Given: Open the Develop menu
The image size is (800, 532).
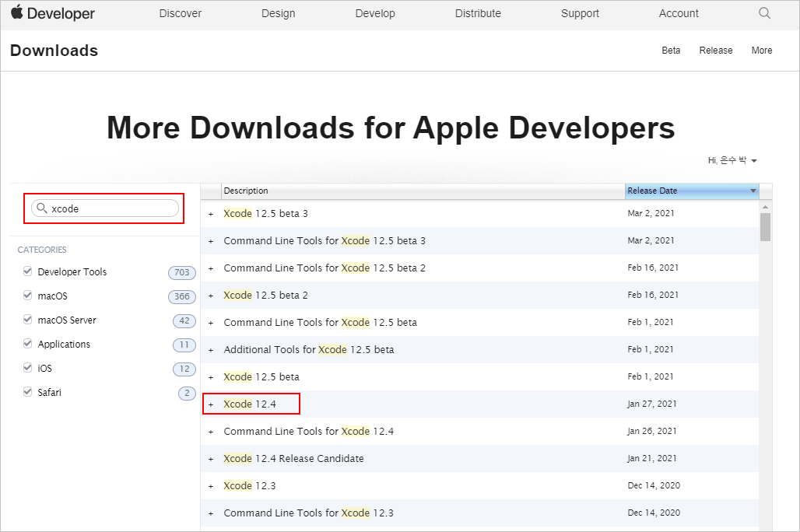Looking at the screenshot, I should [x=375, y=13].
